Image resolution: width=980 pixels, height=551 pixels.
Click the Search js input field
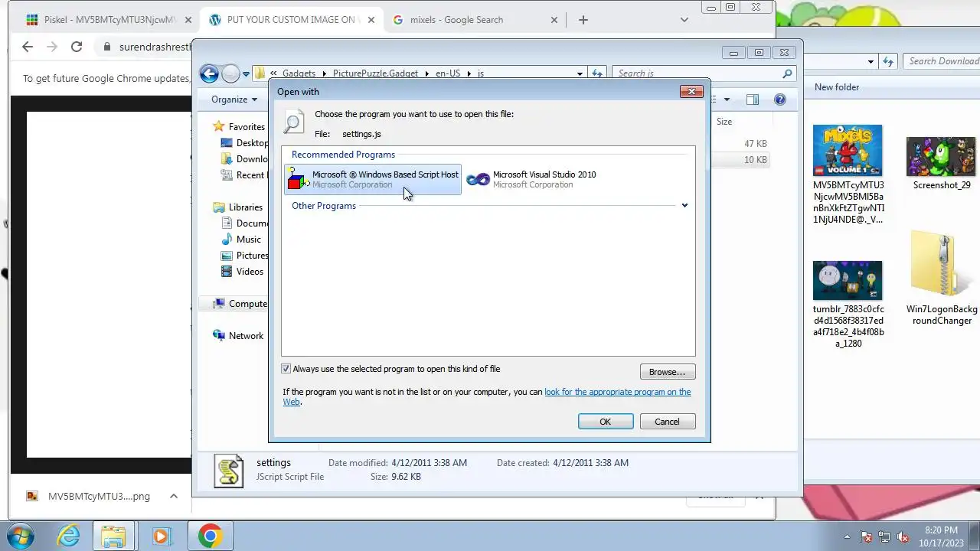coord(697,73)
